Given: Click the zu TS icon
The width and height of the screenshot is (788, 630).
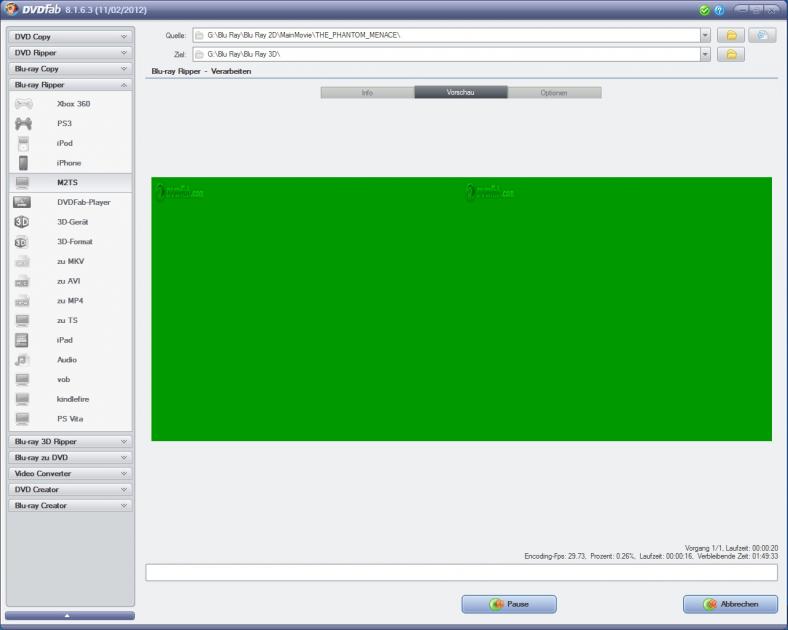Looking at the screenshot, I should click(x=22, y=321).
